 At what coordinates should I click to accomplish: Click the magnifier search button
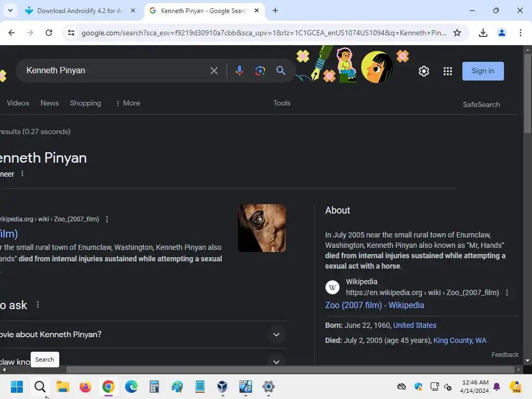coord(281,71)
